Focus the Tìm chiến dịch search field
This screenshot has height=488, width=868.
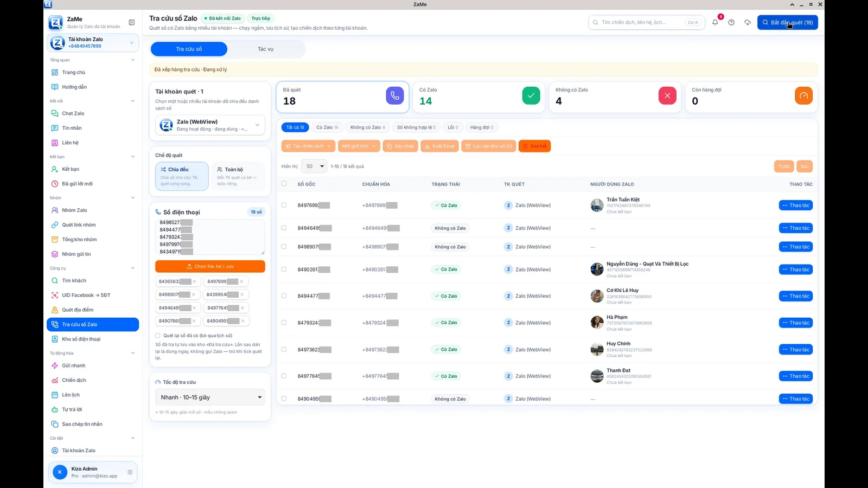pos(647,22)
